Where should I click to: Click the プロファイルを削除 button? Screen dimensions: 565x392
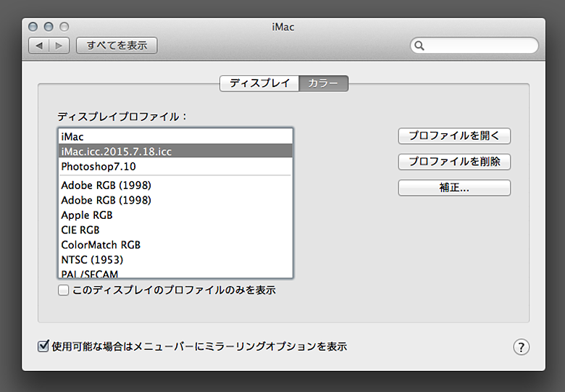pyautogui.click(x=454, y=162)
